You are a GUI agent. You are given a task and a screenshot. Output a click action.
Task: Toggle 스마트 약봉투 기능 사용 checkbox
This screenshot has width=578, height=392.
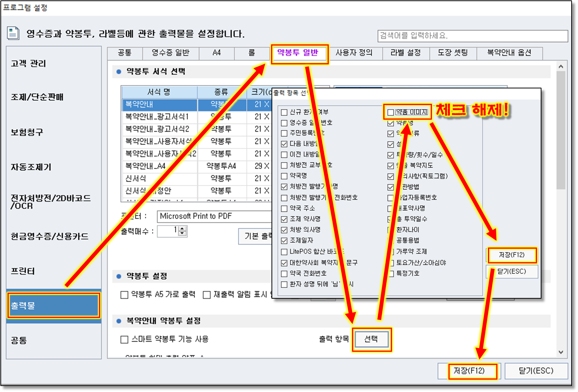point(124,340)
